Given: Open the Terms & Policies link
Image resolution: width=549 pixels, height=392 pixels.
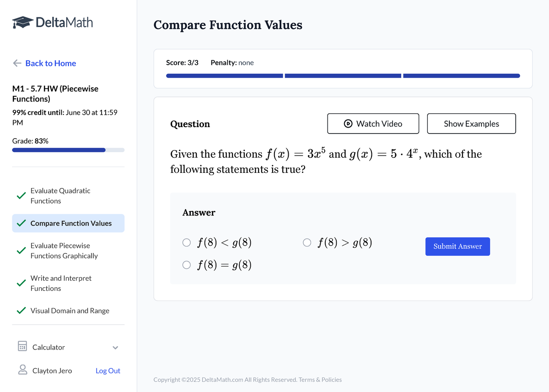Looking at the screenshot, I should point(320,380).
